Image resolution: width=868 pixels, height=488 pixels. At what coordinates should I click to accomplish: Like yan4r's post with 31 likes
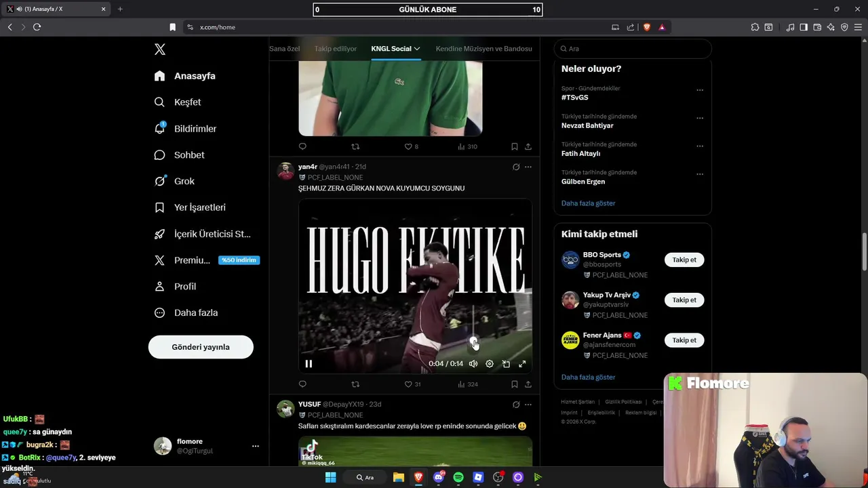point(412,384)
